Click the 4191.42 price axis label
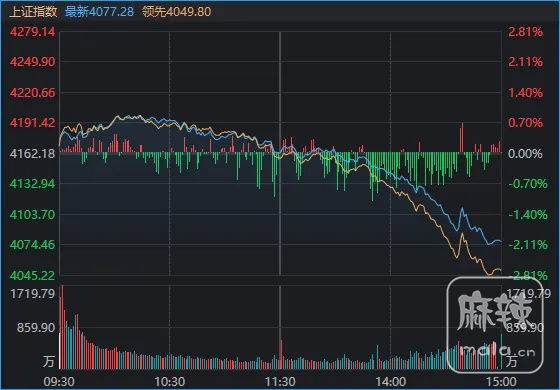 [32, 123]
